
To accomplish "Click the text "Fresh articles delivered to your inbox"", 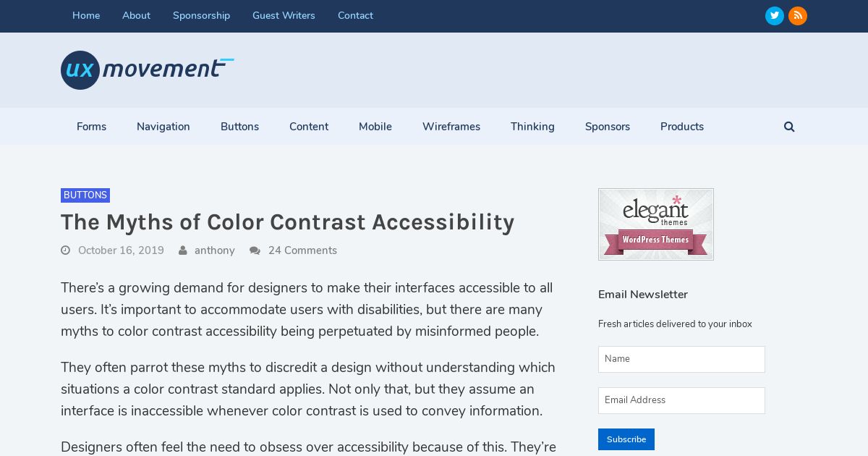I will tap(675, 324).
